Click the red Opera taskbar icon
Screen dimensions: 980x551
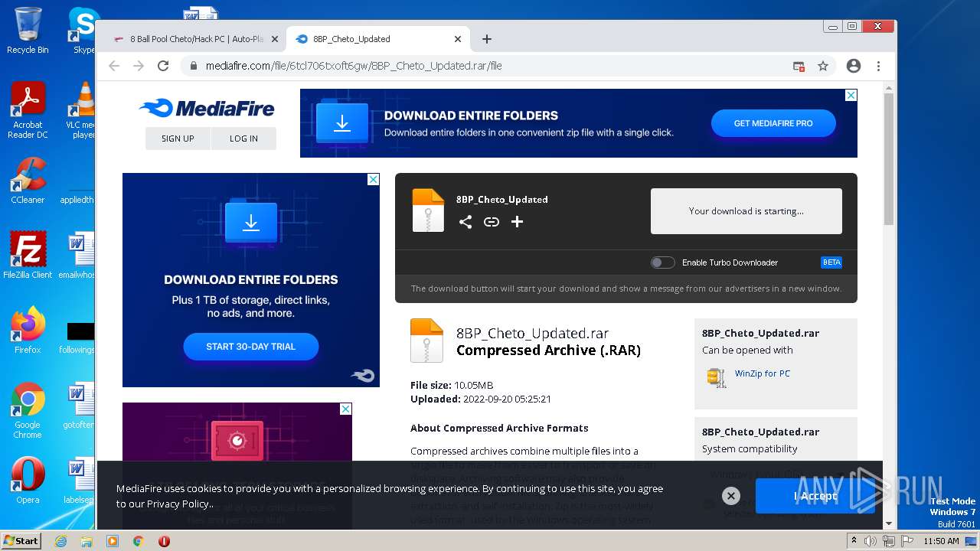point(164,541)
